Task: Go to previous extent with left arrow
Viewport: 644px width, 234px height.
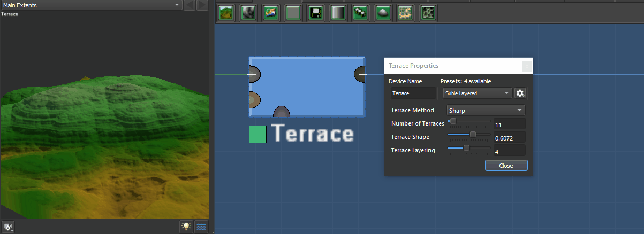Action: coord(190,5)
